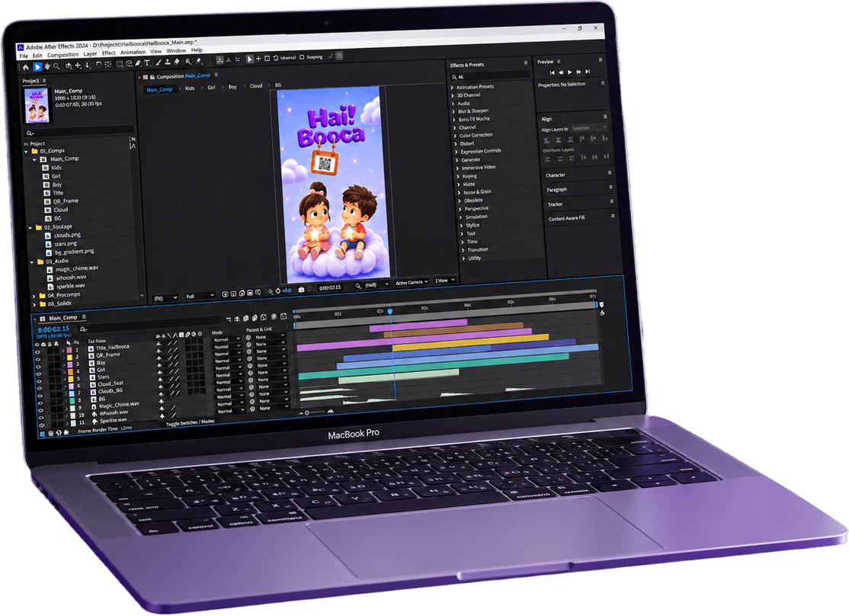This screenshot has width=849, height=616.
Task: Mute the Magic_Chime.wav layer
Action: pyautogui.click(x=40, y=411)
